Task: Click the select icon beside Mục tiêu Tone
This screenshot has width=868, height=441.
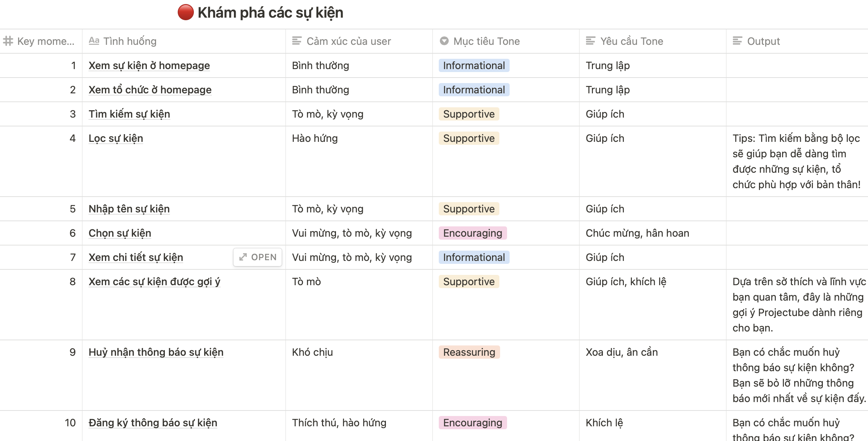Action: pos(444,41)
